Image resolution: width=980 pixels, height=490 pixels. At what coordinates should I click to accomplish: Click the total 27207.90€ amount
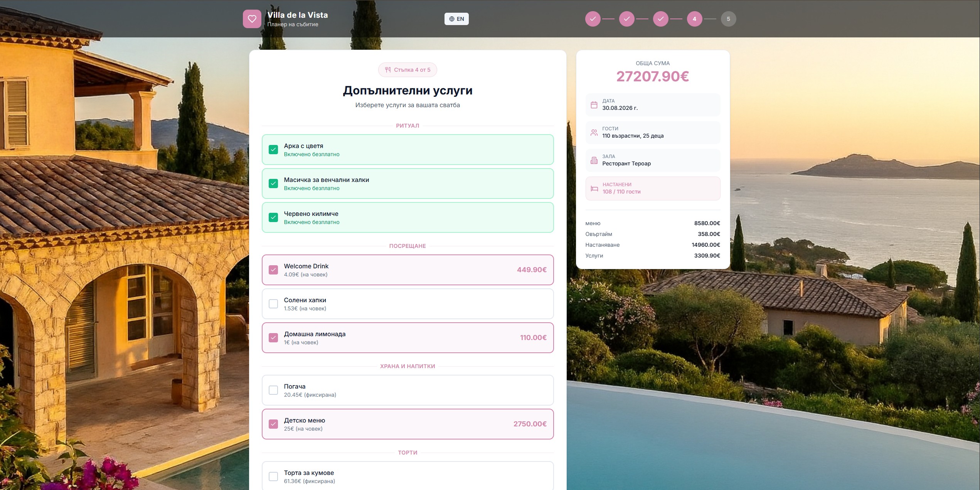tap(653, 76)
